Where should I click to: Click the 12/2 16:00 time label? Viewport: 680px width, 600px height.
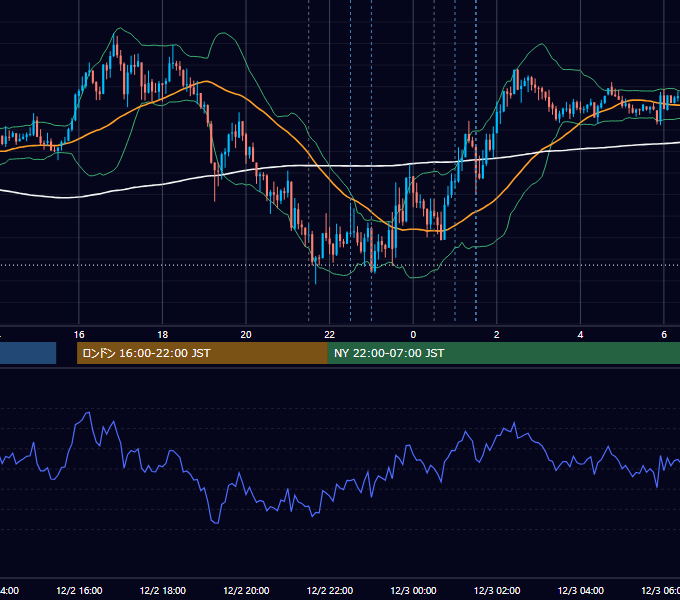(79, 591)
